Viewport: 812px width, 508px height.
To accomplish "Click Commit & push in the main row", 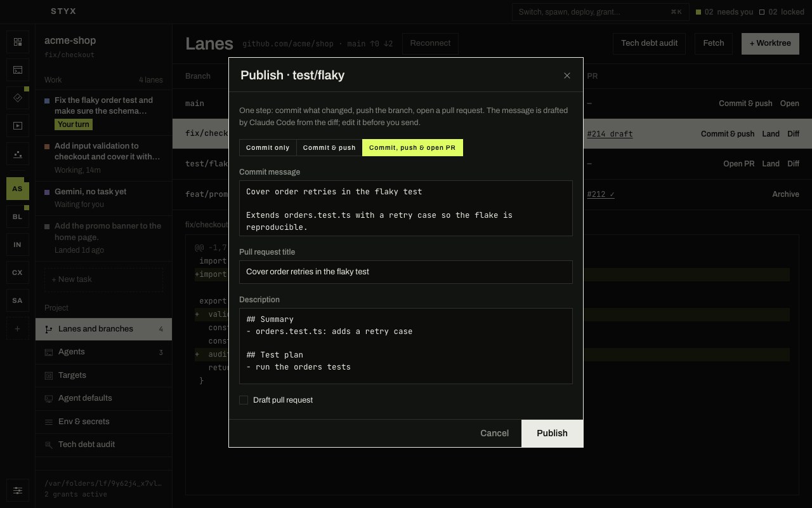I will 745,104.
